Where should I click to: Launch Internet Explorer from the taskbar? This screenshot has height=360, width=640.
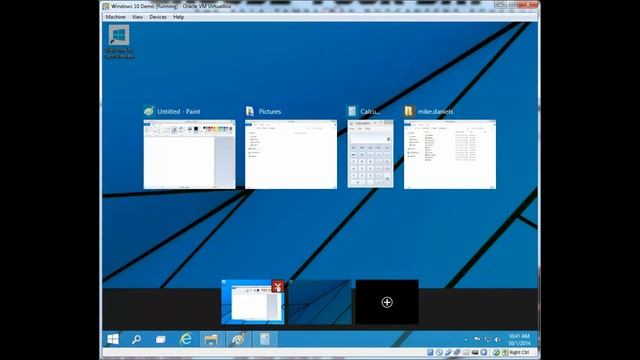pyautogui.click(x=186, y=339)
